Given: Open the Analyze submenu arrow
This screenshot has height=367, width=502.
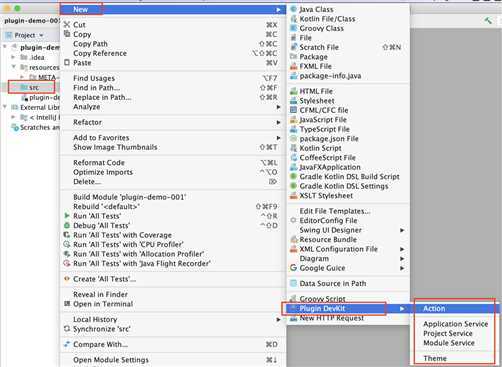Looking at the screenshot, I should pyautogui.click(x=278, y=107).
